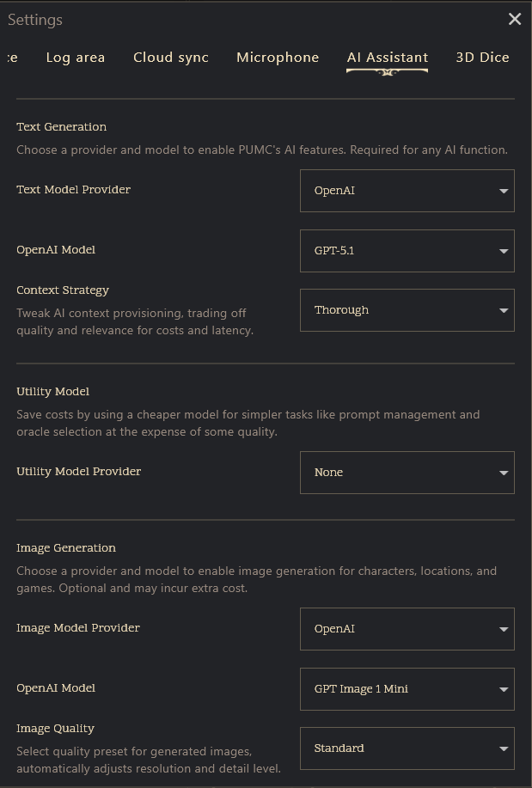Click the Context Strategy label
The width and height of the screenshot is (532, 788).
pos(63,290)
